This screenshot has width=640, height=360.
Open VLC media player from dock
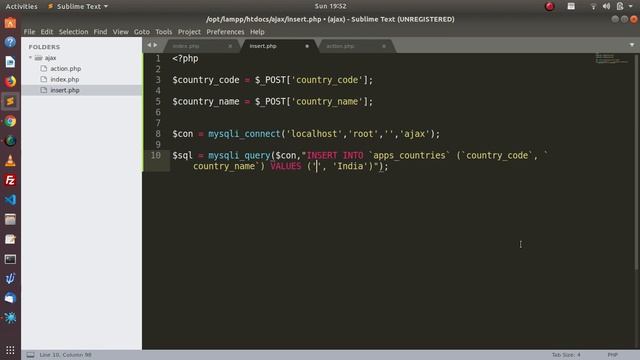[10, 160]
